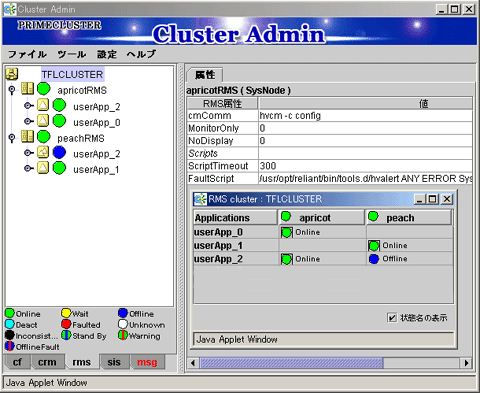The image size is (480, 393).
Task: Click horizontal scrollbar left arrow
Action: tap(193, 363)
